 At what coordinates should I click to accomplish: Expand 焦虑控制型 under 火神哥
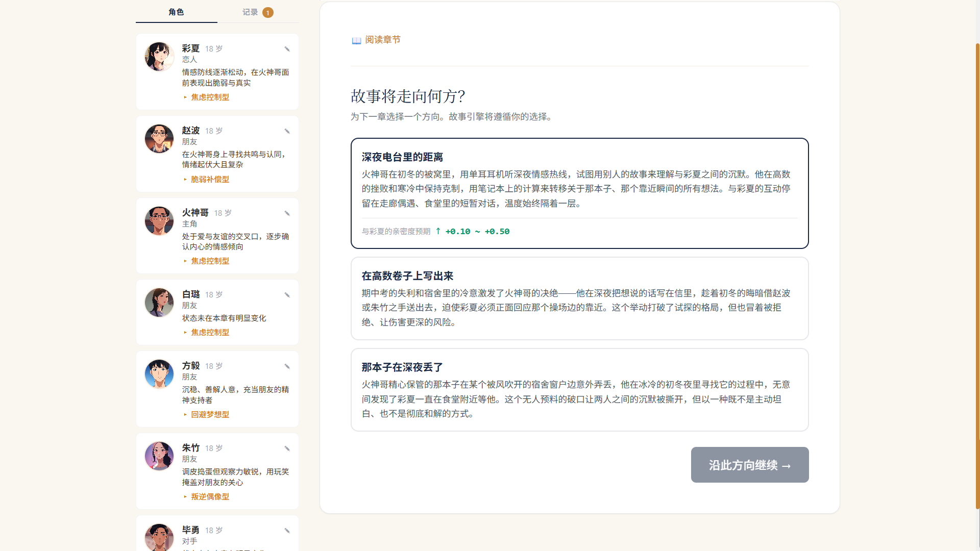click(x=206, y=261)
